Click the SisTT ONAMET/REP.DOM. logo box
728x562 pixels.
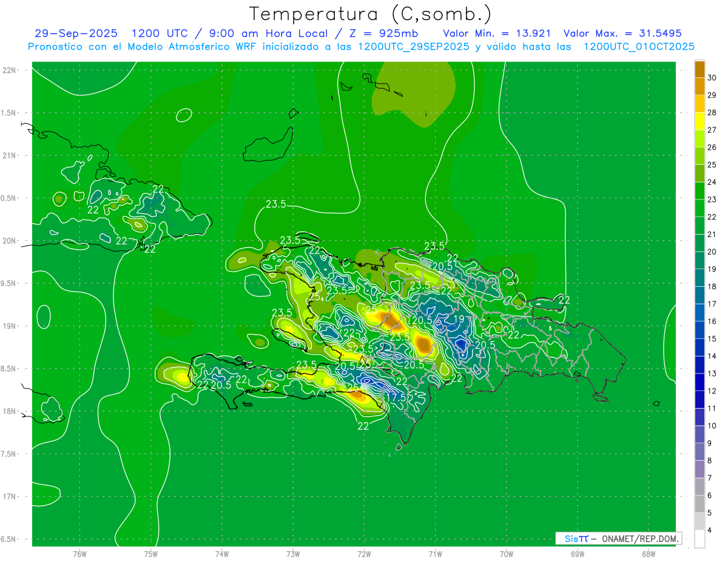point(618,538)
